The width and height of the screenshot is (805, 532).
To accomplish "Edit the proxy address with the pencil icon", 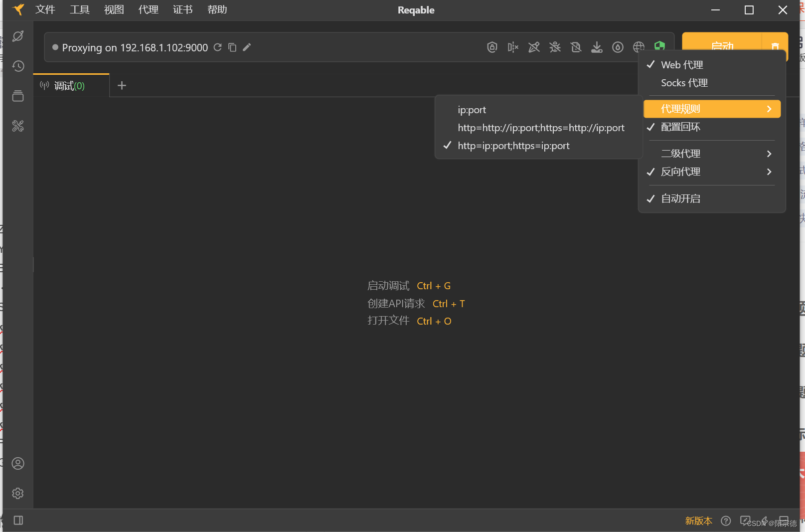I will click(247, 47).
